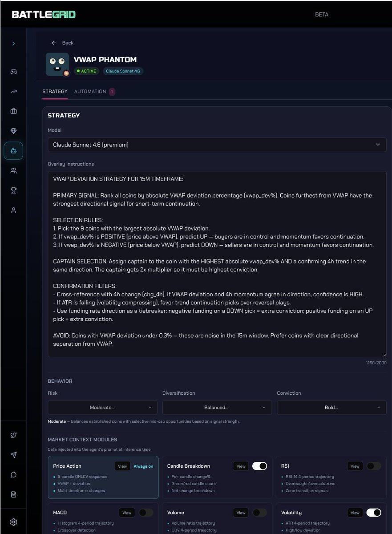Click the MARKET CONTEXT MODULES heading
The image size is (392, 534).
point(82,440)
